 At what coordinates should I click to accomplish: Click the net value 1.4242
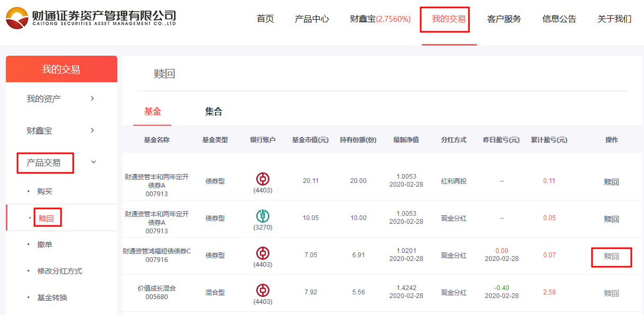click(406, 288)
